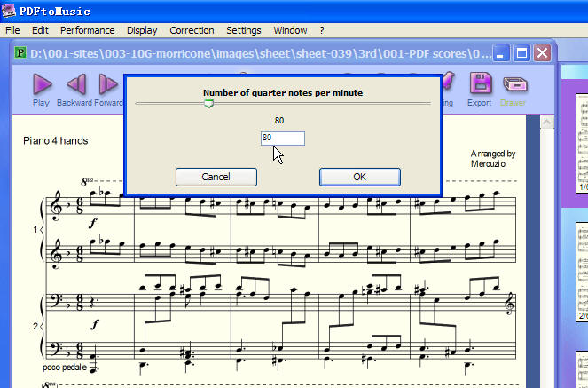Open the File menu
The height and width of the screenshot is (388, 588).
click(x=12, y=30)
